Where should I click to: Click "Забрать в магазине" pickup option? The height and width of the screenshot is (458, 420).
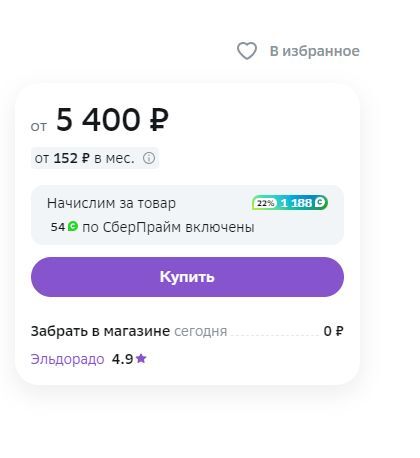point(100,331)
